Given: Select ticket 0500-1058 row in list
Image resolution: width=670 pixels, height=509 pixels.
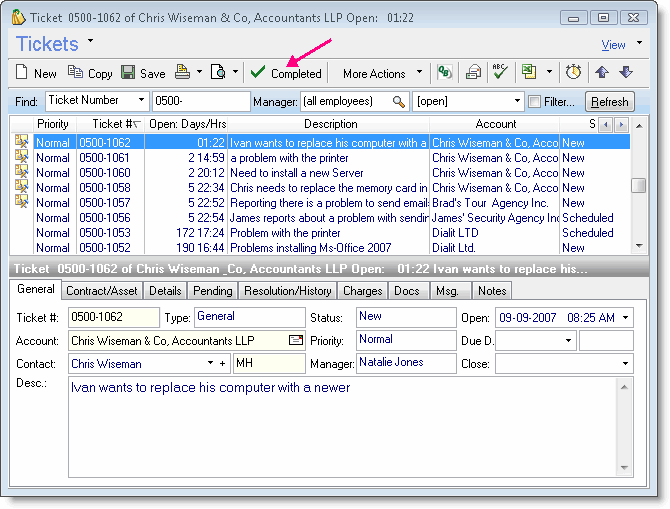Looking at the screenshot, I should [104, 188].
